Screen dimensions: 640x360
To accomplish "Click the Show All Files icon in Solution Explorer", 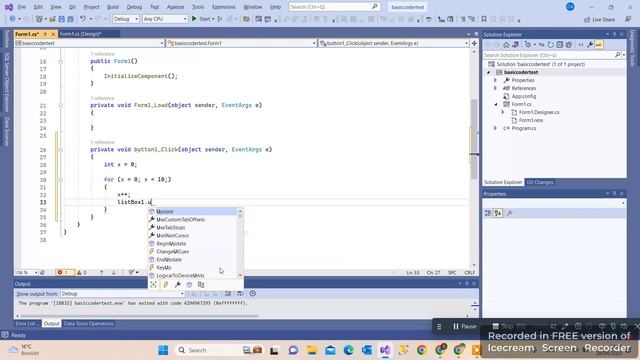I will 569,45.
